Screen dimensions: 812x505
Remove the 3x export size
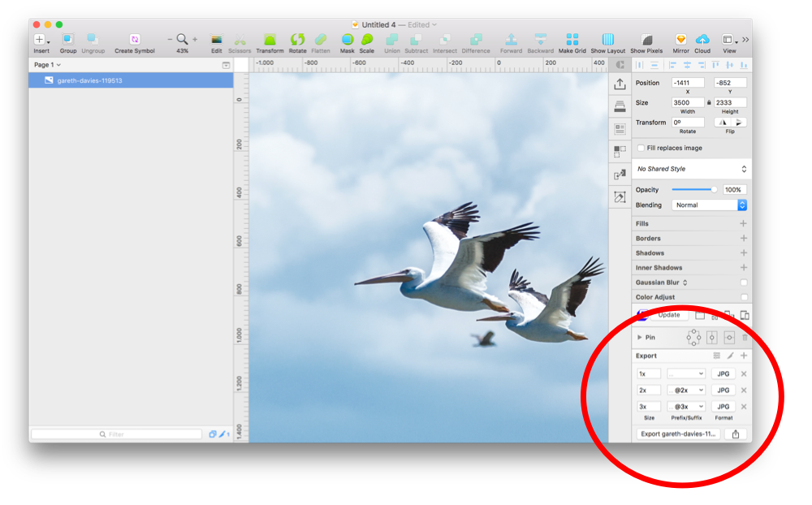click(x=744, y=407)
